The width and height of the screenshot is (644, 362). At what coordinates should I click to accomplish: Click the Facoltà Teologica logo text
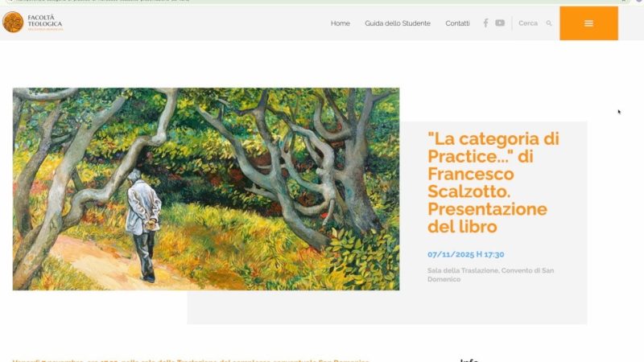point(45,23)
